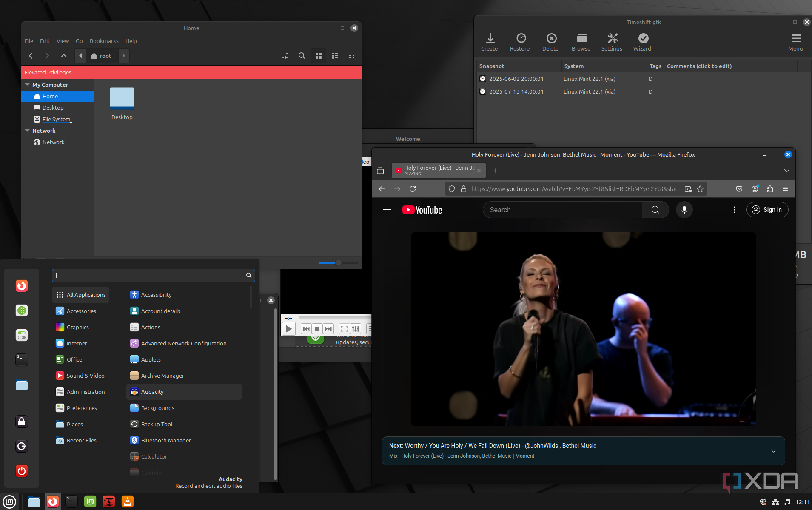Click Lock Screen icon in menu sidebar
Screen dimensions: 812x510
pyautogui.click(x=22, y=422)
